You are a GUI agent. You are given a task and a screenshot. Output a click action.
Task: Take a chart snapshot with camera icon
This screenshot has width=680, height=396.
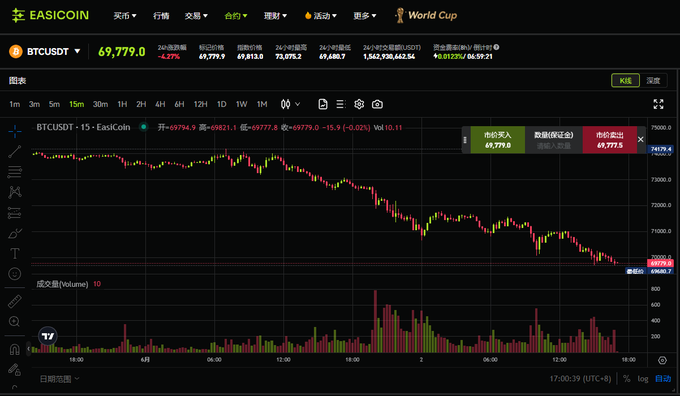click(x=377, y=104)
